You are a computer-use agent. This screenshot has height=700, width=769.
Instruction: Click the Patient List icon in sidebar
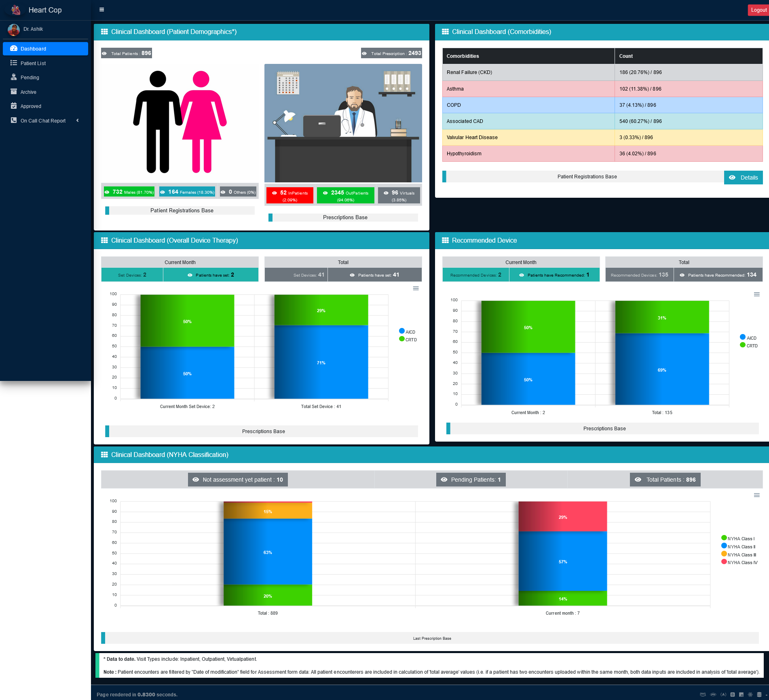tap(14, 63)
